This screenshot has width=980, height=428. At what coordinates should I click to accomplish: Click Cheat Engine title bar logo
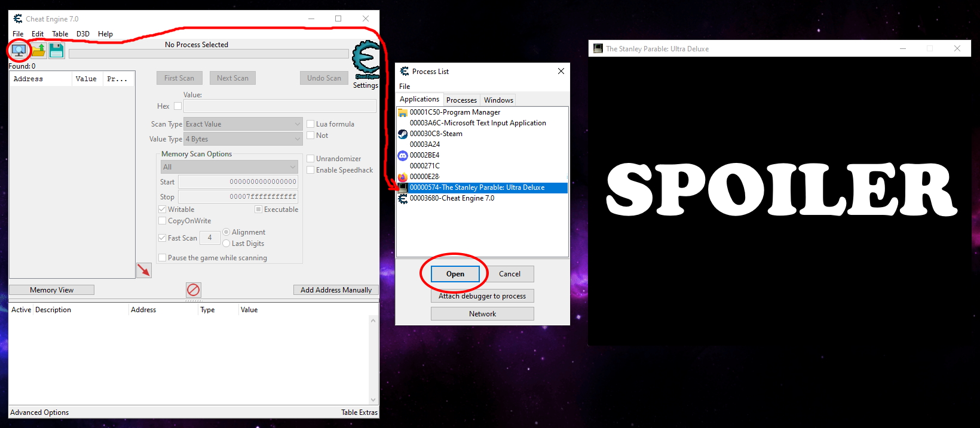click(18, 19)
